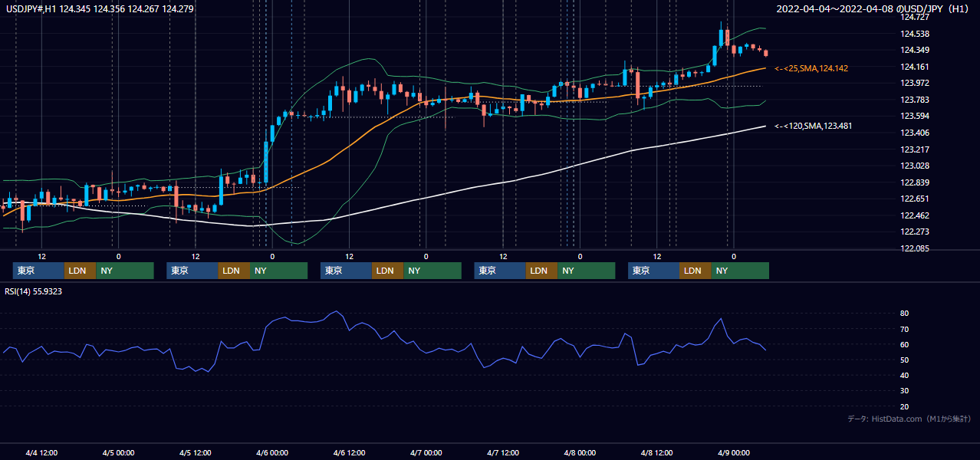This screenshot has height=460, width=980.
Task: Click RSI scale value 70
Action: (905, 329)
